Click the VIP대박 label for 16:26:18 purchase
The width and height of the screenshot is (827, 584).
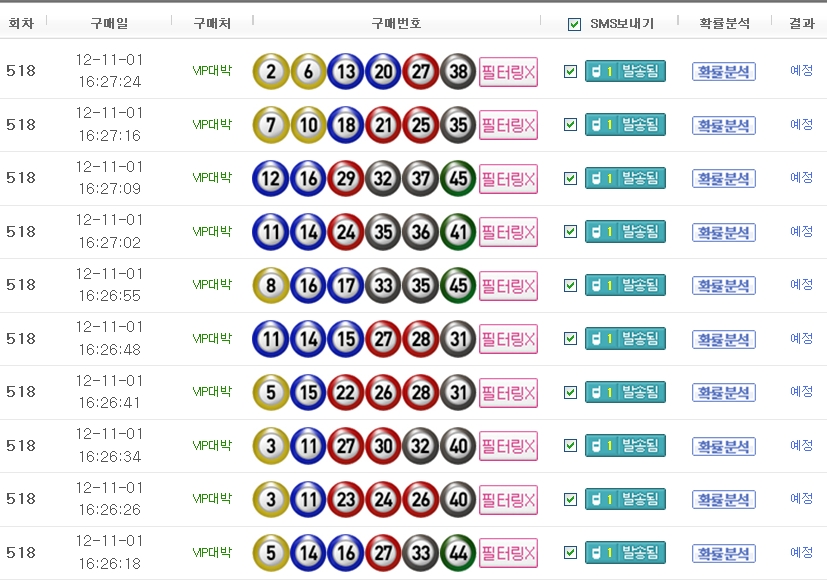pyautogui.click(x=212, y=551)
